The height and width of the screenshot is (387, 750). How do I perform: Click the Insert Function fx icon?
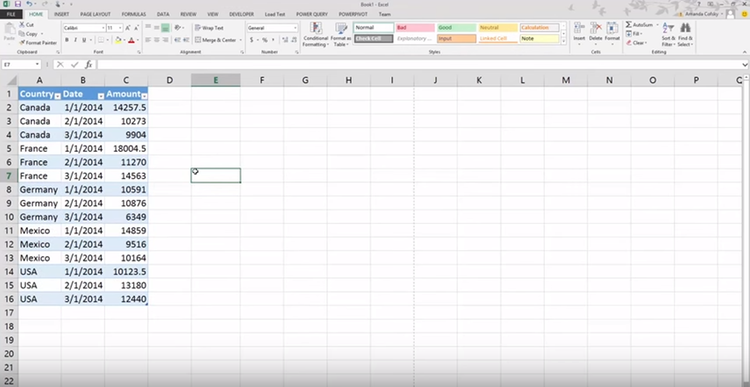pos(88,64)
